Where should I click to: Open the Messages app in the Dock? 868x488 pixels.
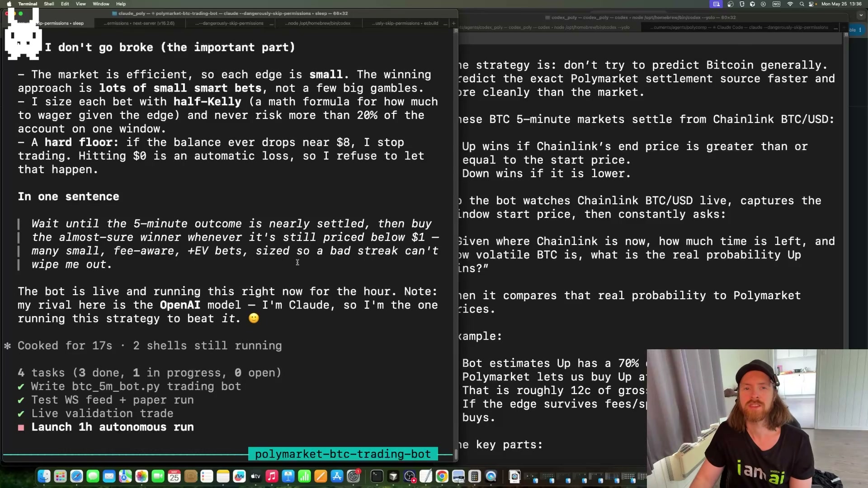[x=93, y=476]
